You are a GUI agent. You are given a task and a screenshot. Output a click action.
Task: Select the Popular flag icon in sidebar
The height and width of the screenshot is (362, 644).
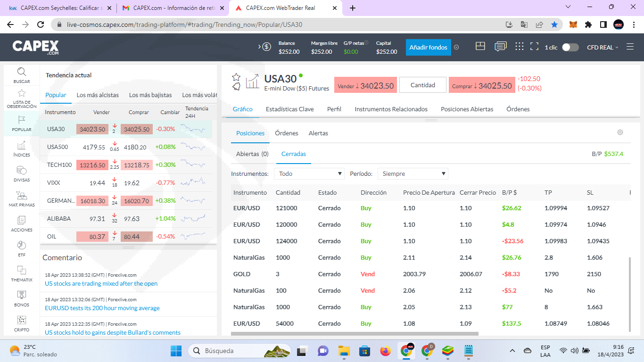[x=22, y=120]
